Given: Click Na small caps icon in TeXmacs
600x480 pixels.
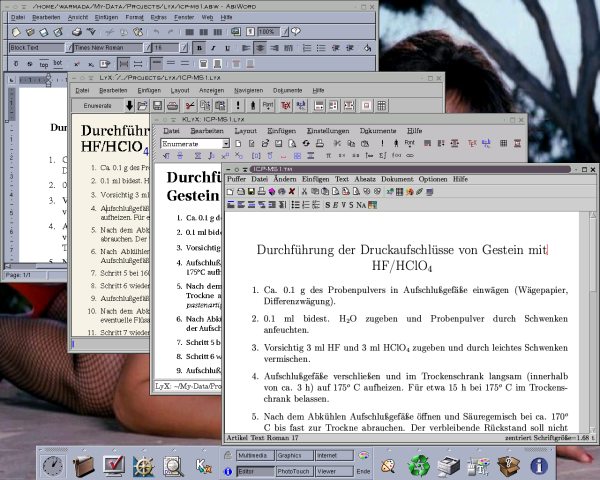Looking at the screenshot, I should click(x=360, y=205).
